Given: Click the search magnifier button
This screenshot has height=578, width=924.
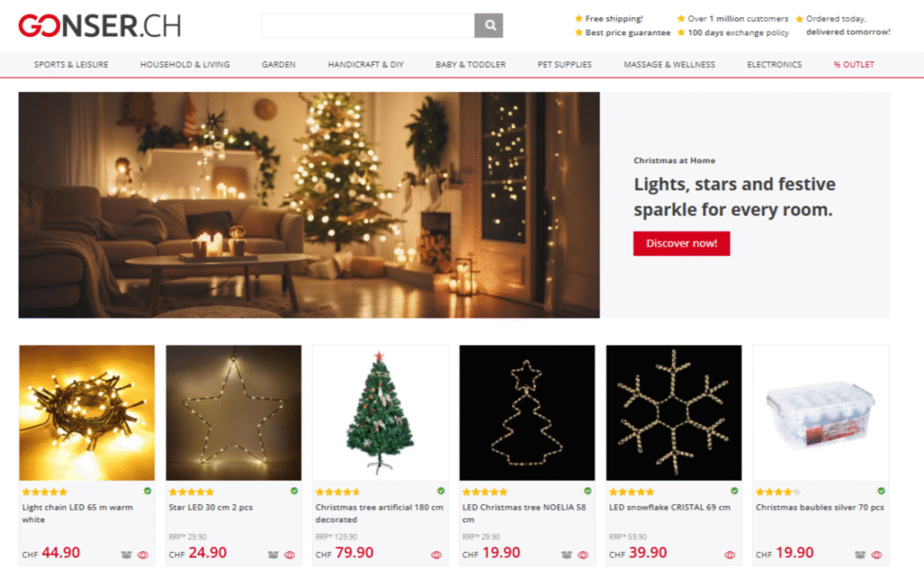Looking at the screenshot, I should point(488,25).
